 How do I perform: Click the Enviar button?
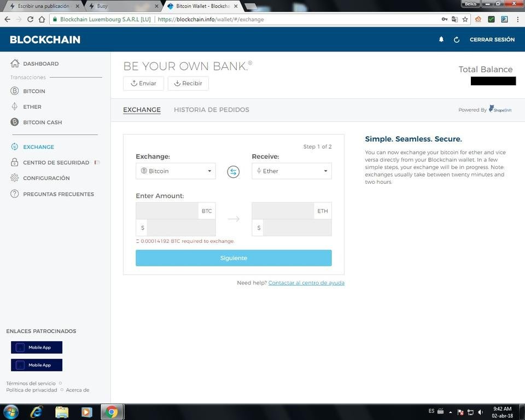[x=143, y=83]
